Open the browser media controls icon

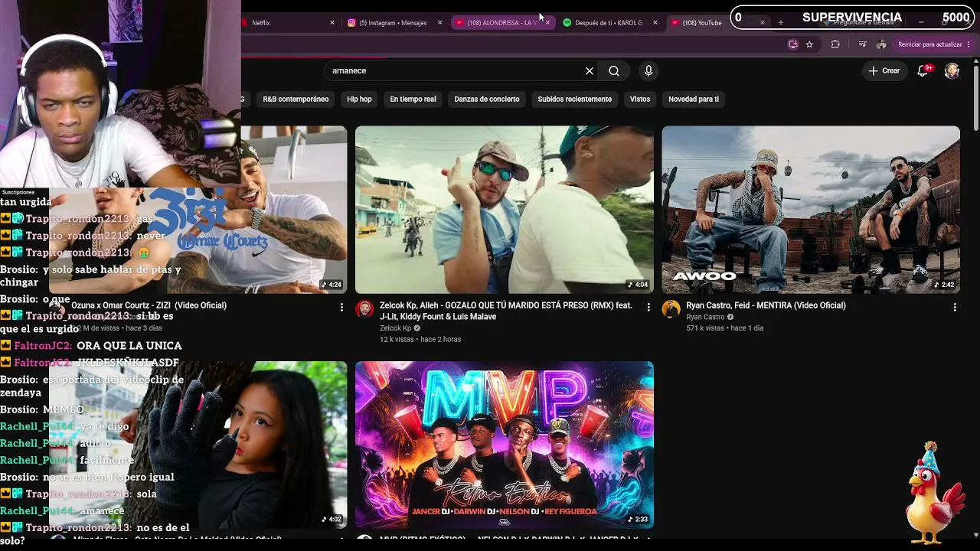862,44
